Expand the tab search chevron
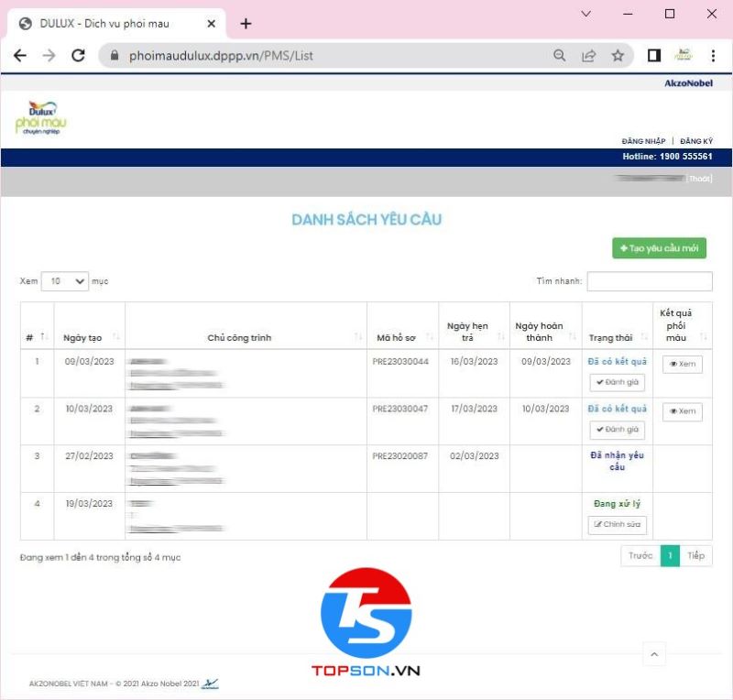 point(585,14)
